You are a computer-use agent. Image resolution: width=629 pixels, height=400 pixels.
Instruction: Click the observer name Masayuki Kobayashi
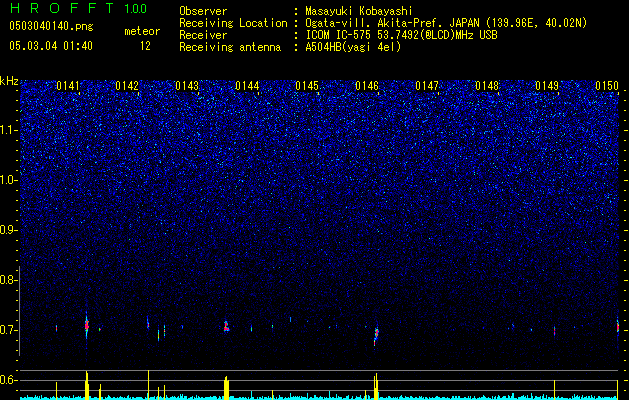tap(359, 11)
